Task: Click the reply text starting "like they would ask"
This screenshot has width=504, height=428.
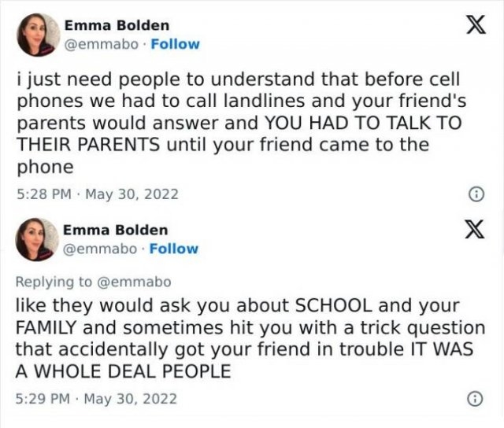Action: [236, 303]
